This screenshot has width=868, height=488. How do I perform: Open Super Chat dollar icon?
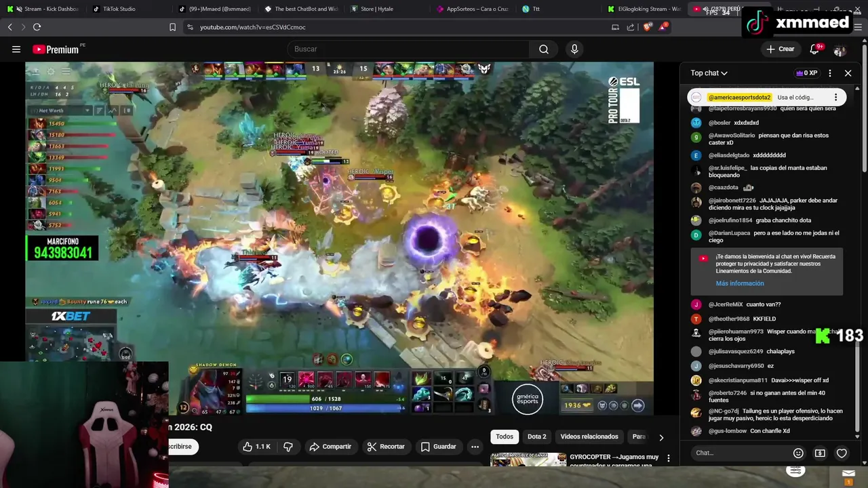(820, 453)
